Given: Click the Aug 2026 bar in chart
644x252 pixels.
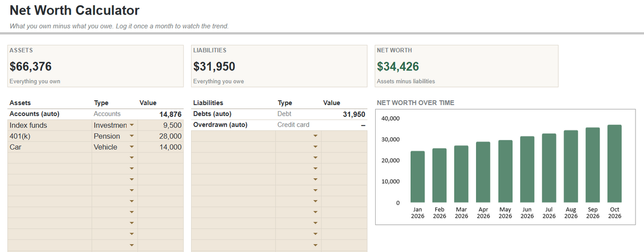Looking at the screenshot, I should [571, 167].
